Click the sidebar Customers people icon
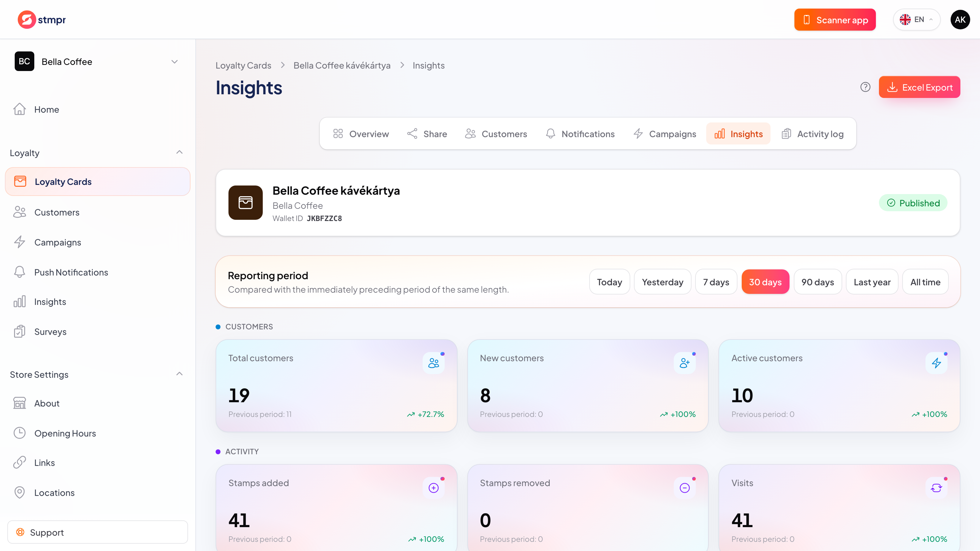This screenshot has height=551, width=980. point(19,212)
